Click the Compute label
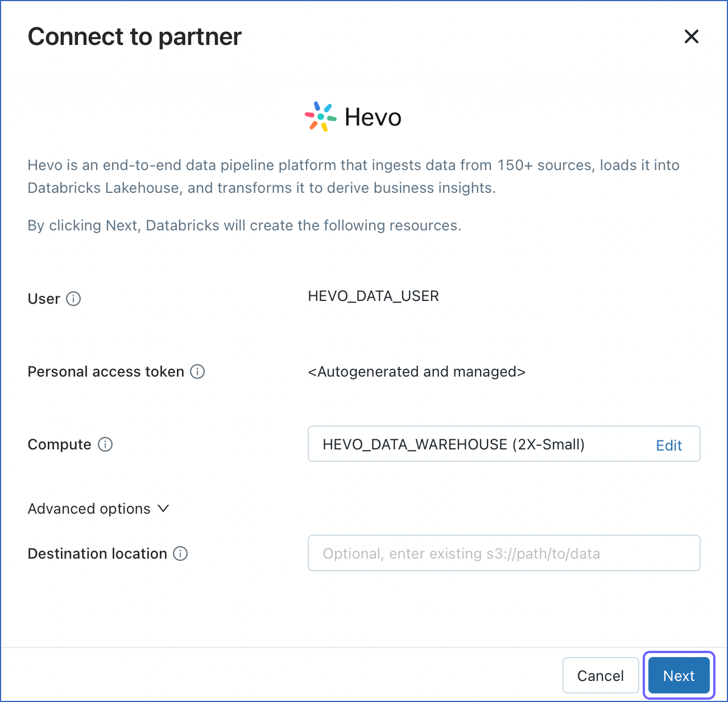The width and height of the screenshot is (728, 702). (59, 444)
